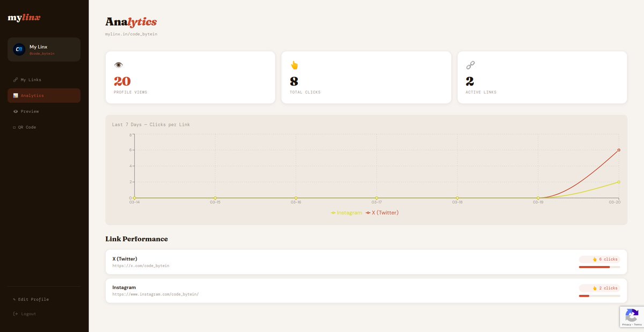Click the square icon beside QR Code

click(14, 127)
